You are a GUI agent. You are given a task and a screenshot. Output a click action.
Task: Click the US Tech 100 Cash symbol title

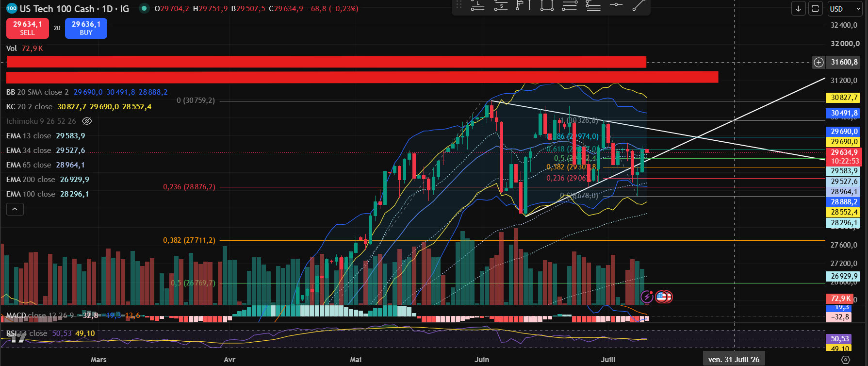(x=57, y=9)
